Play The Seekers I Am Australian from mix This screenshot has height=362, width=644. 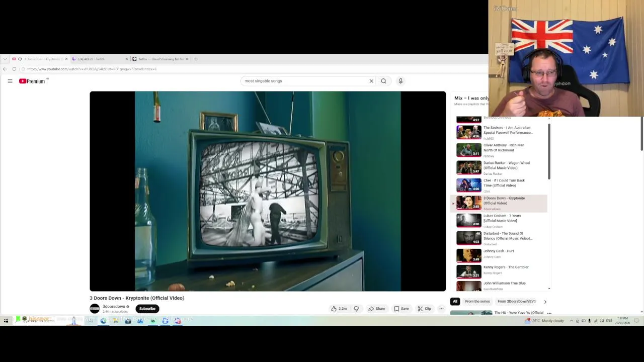coord(499,132)
